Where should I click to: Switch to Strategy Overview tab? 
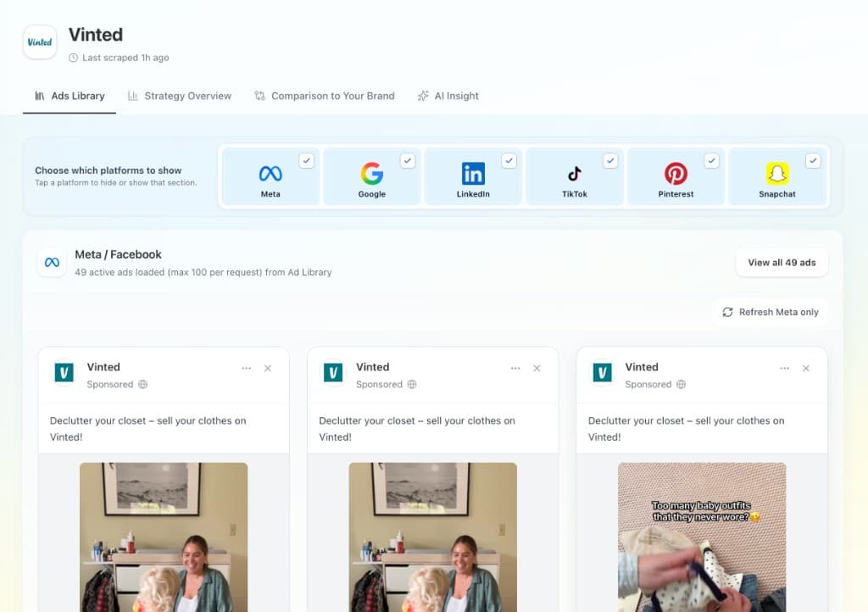point(180,96)
